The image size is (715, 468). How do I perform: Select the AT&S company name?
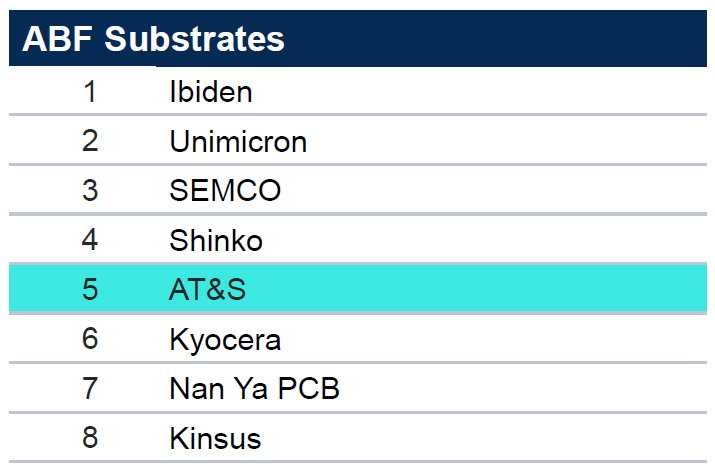point(207,290)
